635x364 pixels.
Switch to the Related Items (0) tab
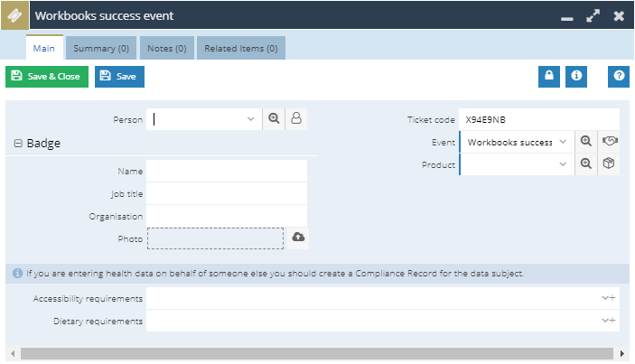coord(241,48)
